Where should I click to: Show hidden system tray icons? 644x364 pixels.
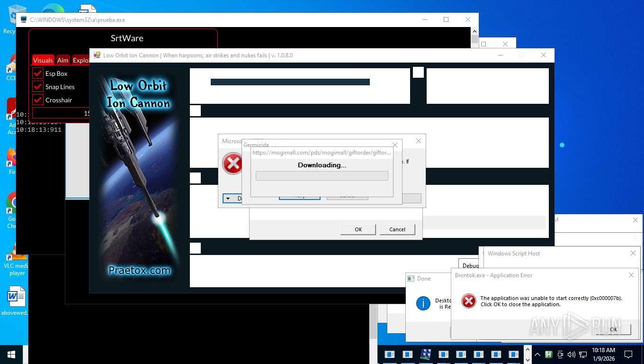(537, 354)
